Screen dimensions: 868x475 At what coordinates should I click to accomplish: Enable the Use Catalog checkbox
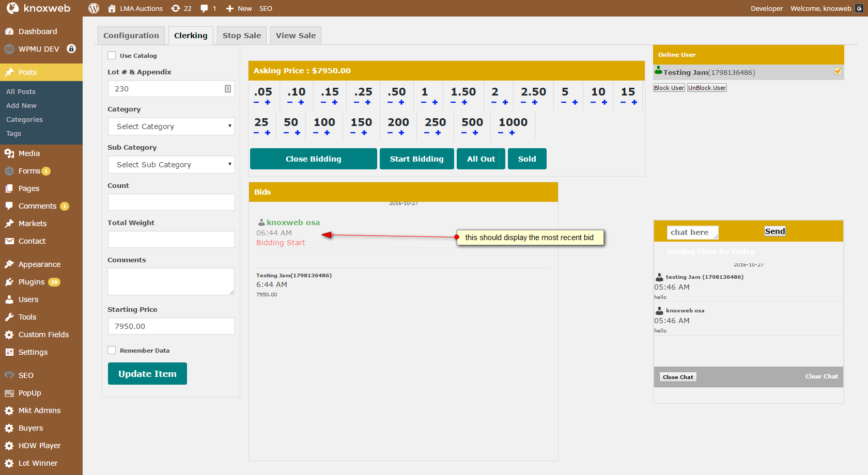pyautogui.click(x=112, y=55)
